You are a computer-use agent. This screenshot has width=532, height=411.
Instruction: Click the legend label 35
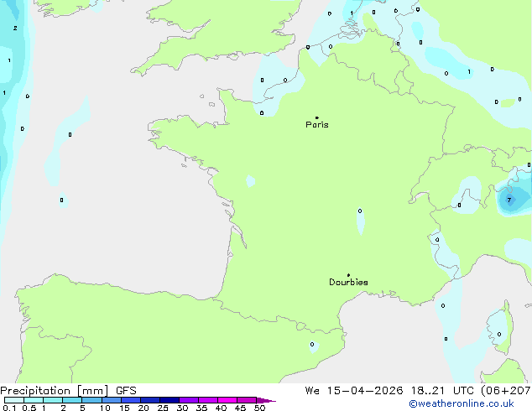201,408
